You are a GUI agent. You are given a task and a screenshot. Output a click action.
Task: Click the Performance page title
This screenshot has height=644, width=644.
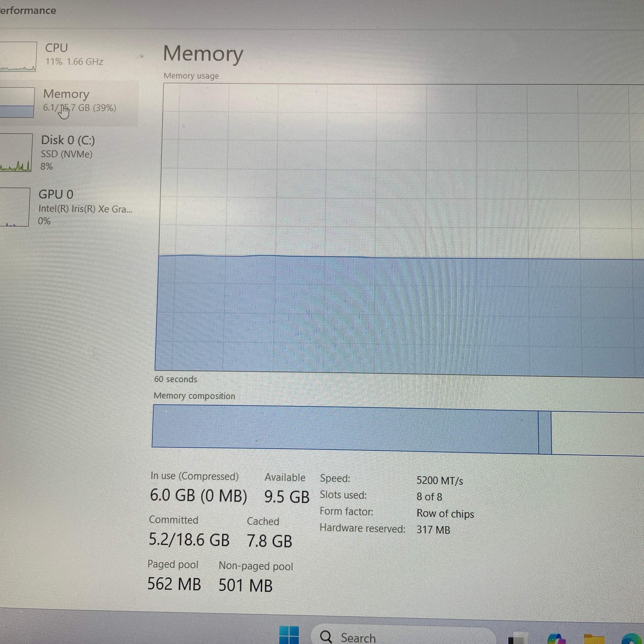pyautogui.click(x=27, y=10)
